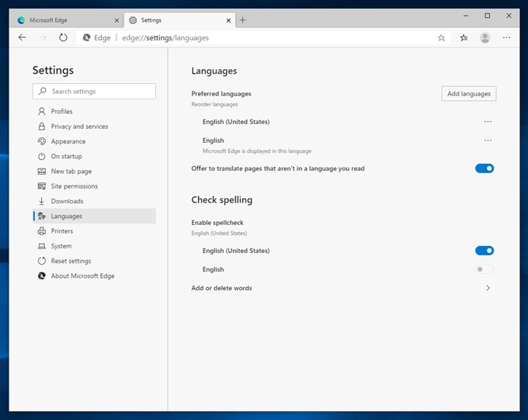Open the user profile avatar
The height and width of the screenshot is (420, 528).
click(x=485, y=38)
